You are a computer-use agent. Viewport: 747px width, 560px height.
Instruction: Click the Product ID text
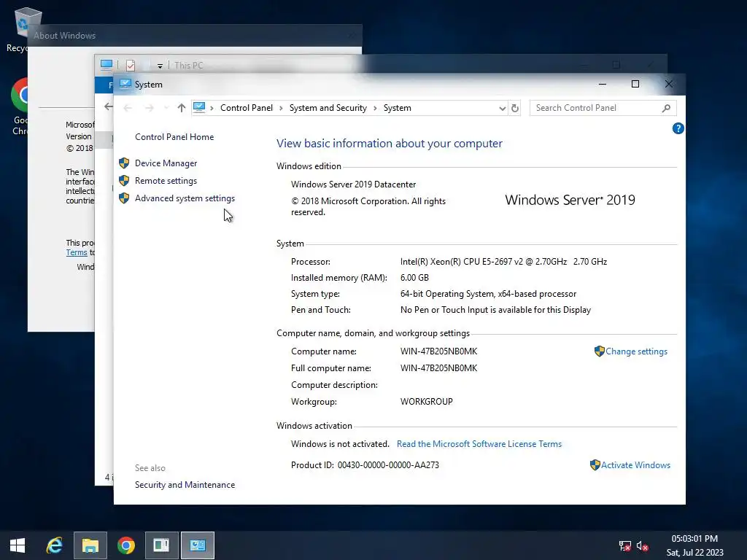365,465
